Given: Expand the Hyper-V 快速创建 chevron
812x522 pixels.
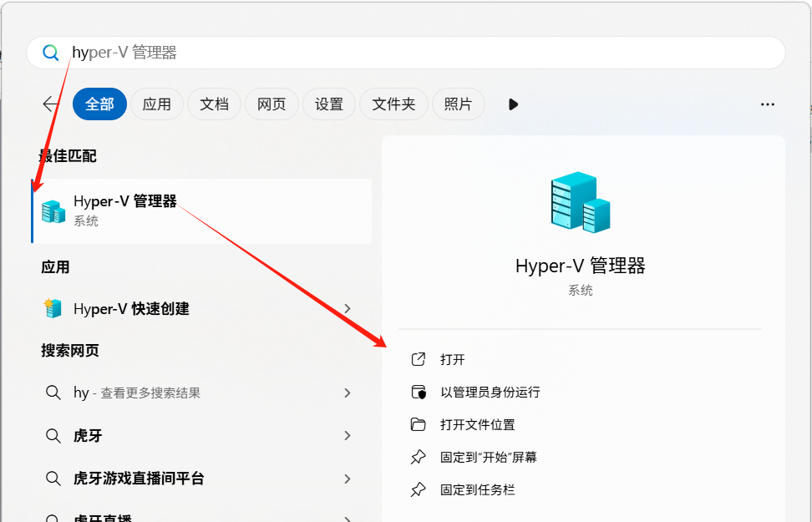Looking at the screenshot, I should pos(348,309).
